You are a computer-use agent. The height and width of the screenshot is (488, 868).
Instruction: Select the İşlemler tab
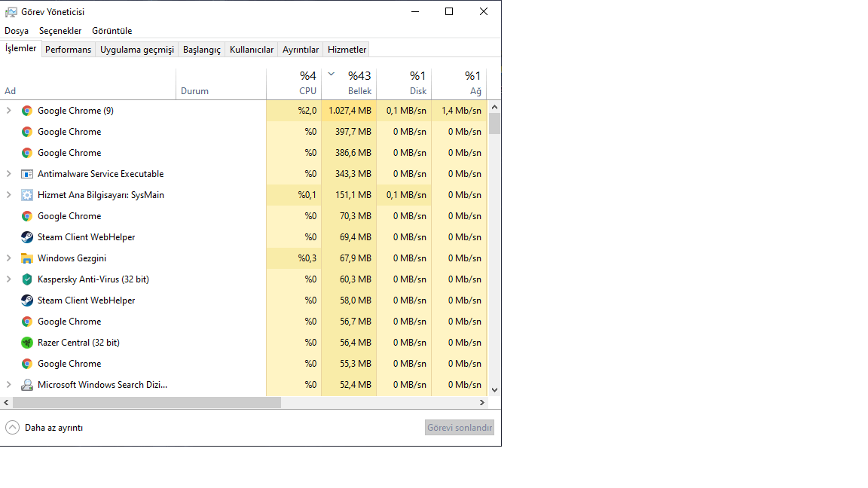coord(21,49)
